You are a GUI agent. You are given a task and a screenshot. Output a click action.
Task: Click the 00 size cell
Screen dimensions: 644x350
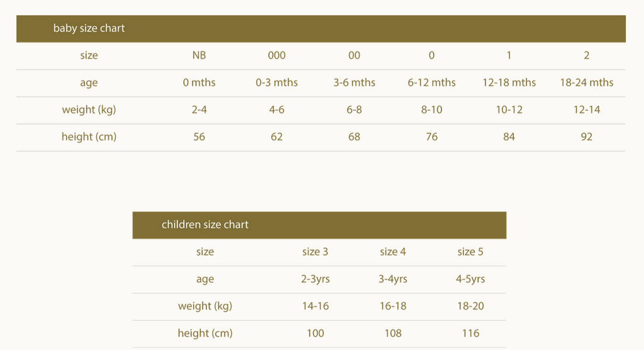click(354, 55)
